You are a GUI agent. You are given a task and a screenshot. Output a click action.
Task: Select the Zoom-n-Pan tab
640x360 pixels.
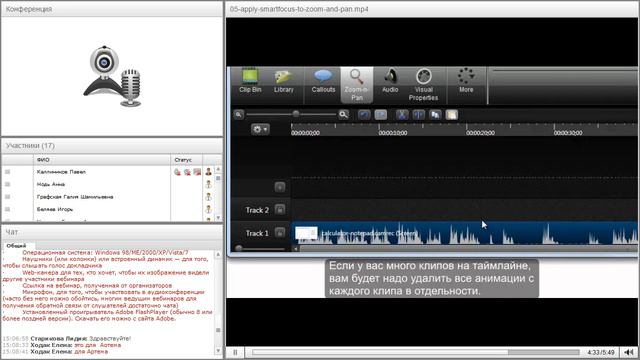click(357, 85)
